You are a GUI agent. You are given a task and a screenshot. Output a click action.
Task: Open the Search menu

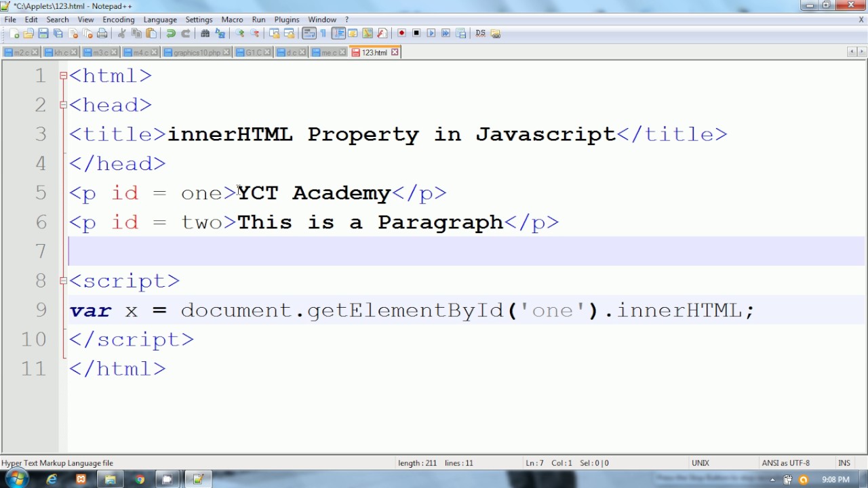click(58, 20)
